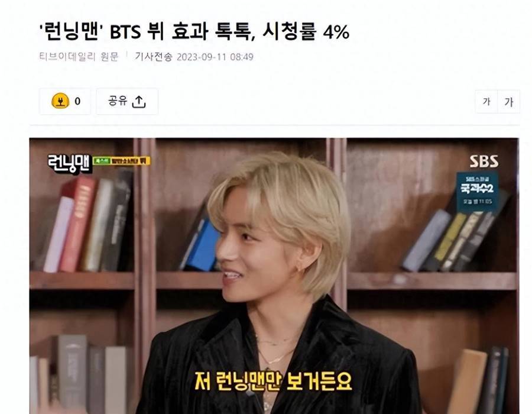Click the green-yellow guest tag beside the logo
The image size is (532, 414).
[x=121, y=160]
